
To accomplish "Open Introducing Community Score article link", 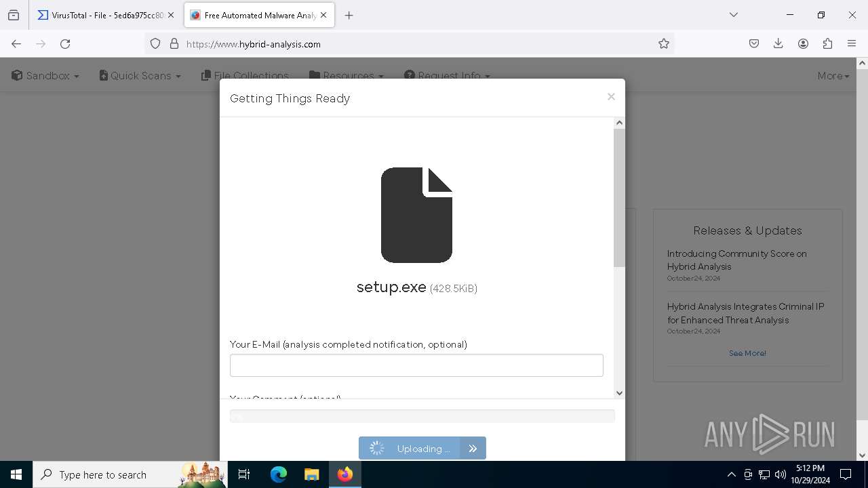I will [736, 260].
